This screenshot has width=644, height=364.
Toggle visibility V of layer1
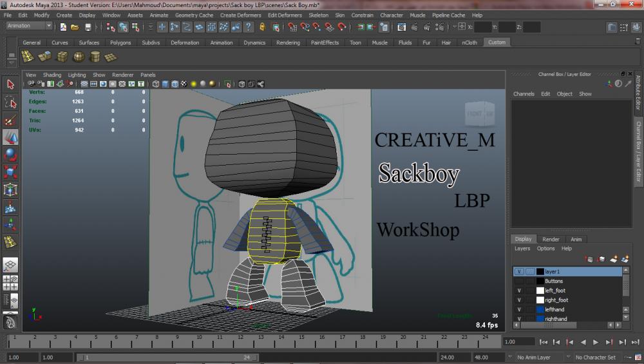coord(519,272)
